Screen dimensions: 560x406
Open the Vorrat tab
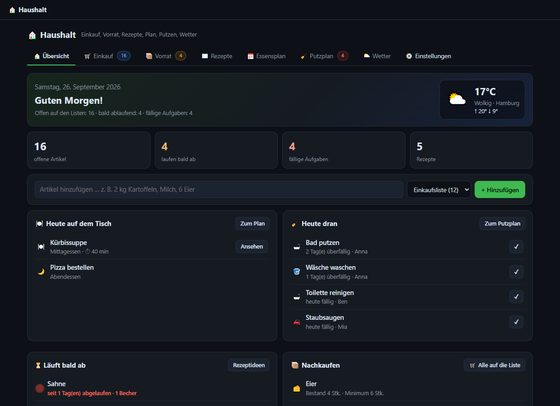click(x=166, y=56)
